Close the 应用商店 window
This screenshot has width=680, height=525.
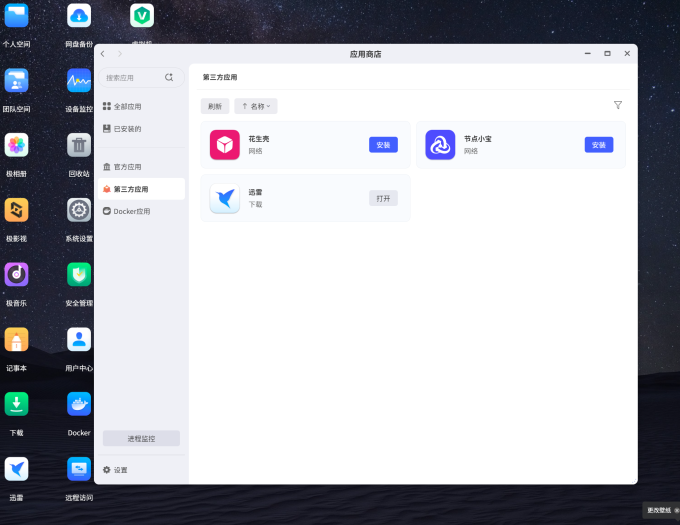coord(627,53)
